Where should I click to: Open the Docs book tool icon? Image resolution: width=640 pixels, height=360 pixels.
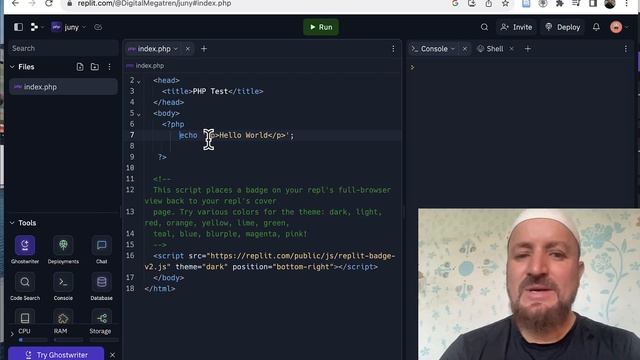[x=25, y=318]
